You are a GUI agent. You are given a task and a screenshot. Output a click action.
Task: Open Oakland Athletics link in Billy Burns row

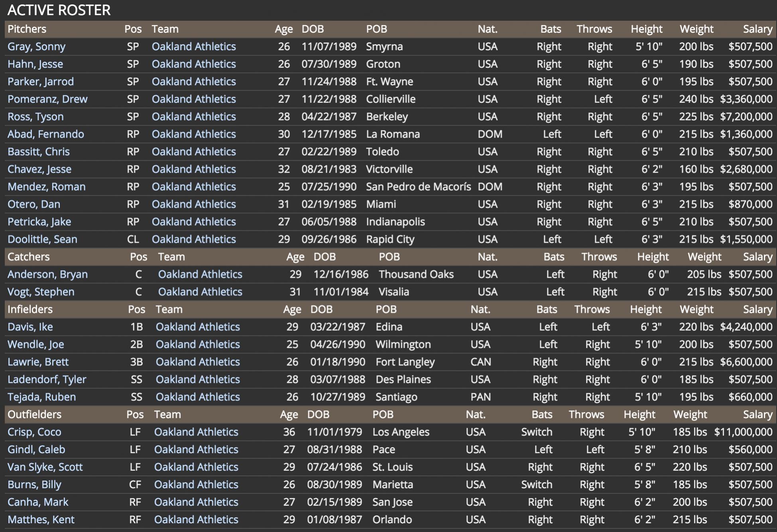(196, 485)
